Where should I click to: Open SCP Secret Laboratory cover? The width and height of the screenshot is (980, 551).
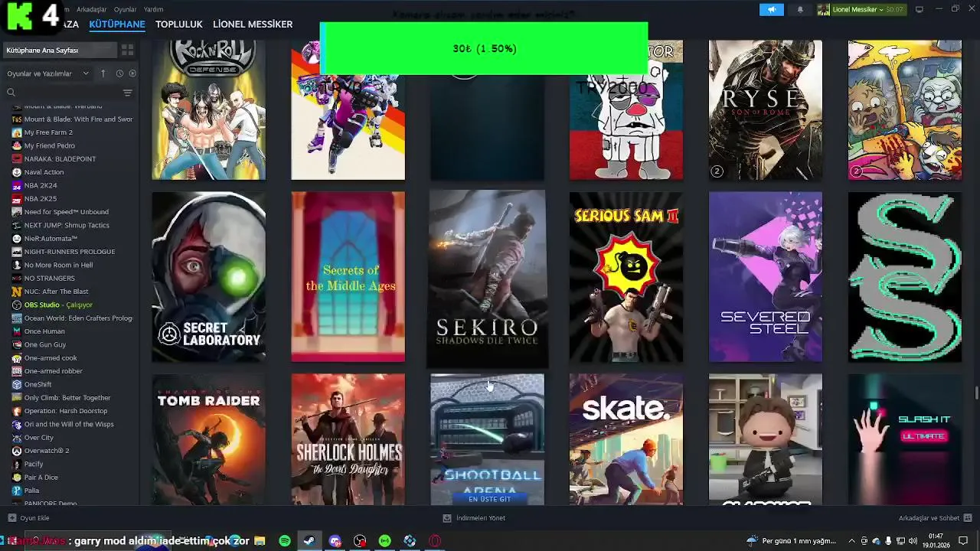tap(209, 276)
